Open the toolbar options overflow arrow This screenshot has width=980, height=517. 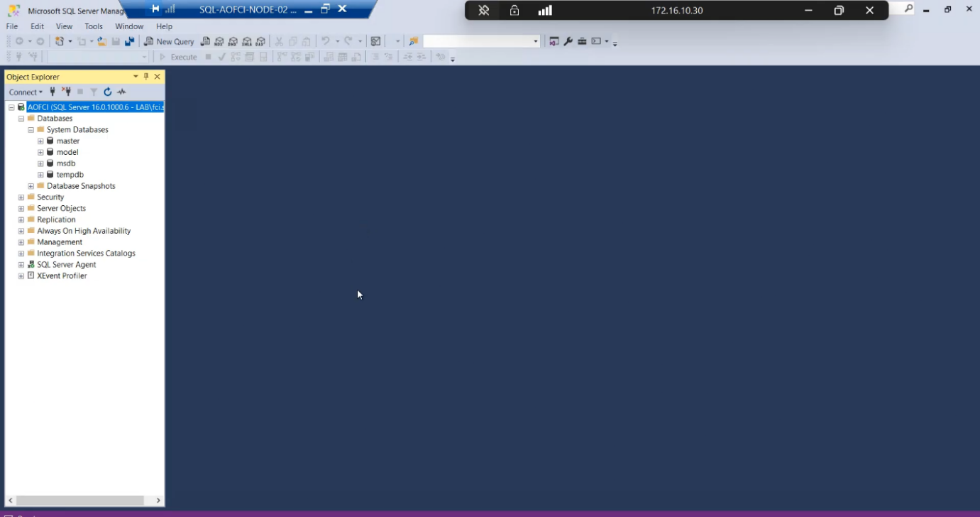click(615, 43)
